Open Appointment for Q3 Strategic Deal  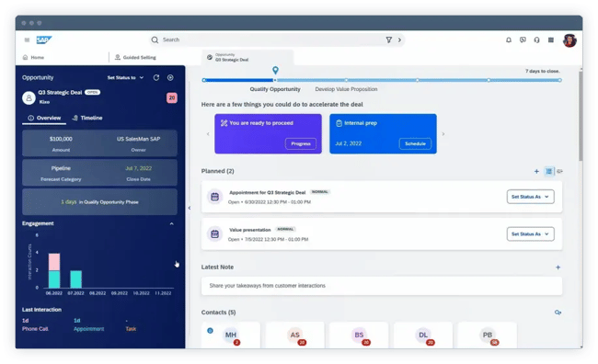(267, 192)
